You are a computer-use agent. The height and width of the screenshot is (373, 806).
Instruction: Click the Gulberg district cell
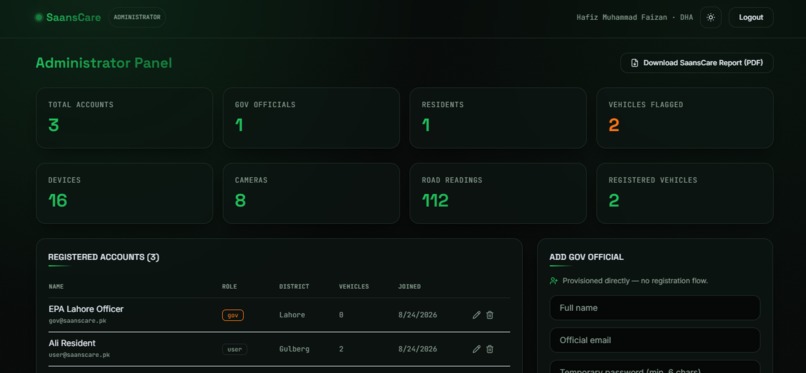coord(294,349)
